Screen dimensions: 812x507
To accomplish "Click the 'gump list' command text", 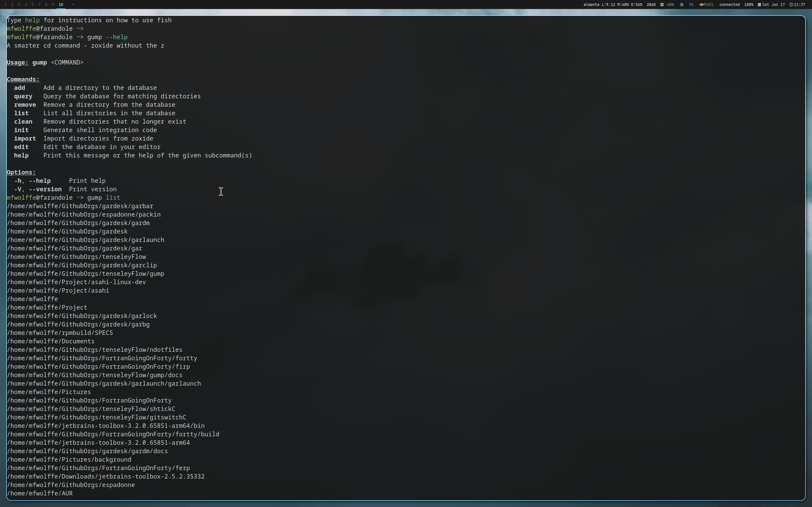I will (x=103, y=197).
